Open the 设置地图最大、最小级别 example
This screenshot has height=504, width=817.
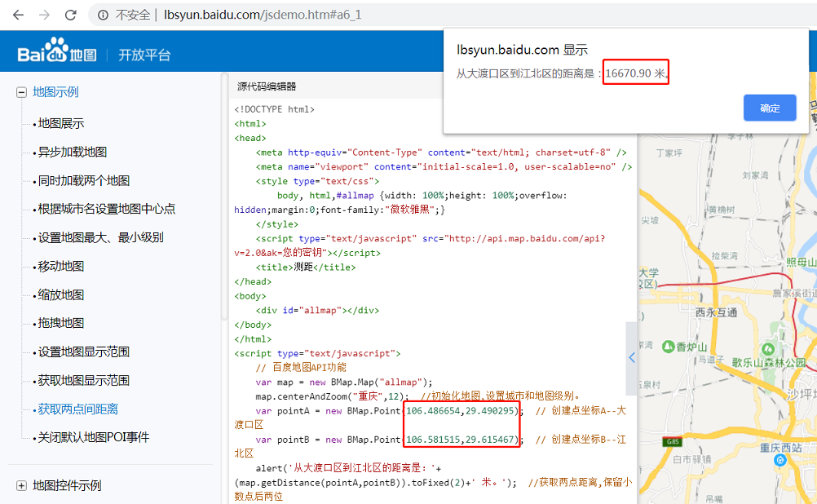[100, 237]
